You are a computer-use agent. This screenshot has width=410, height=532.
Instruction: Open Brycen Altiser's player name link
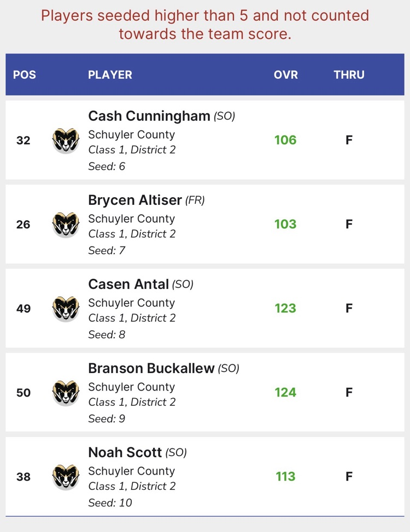(x=134, y=200)
